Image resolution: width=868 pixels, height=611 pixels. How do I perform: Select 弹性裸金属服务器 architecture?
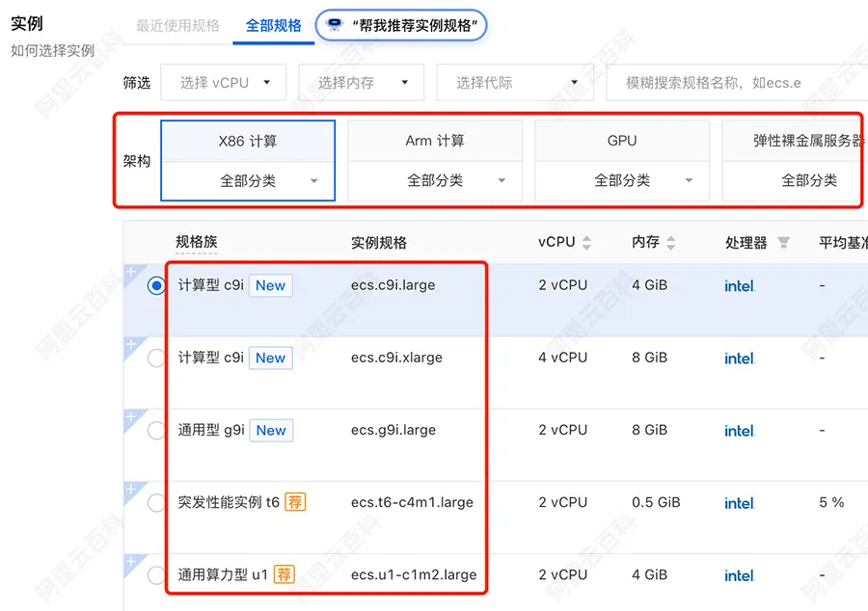(795, 141)
